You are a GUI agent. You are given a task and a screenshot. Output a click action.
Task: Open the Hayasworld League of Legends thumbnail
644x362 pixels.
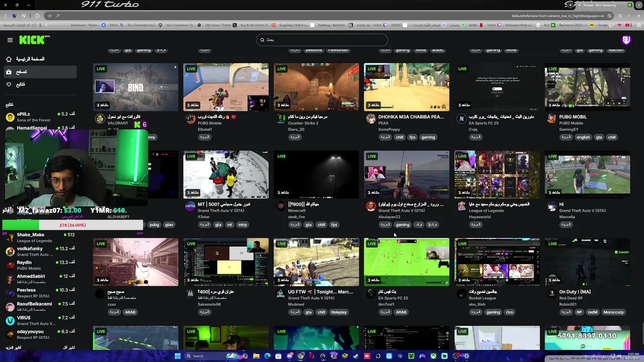(x=497, y=174)
